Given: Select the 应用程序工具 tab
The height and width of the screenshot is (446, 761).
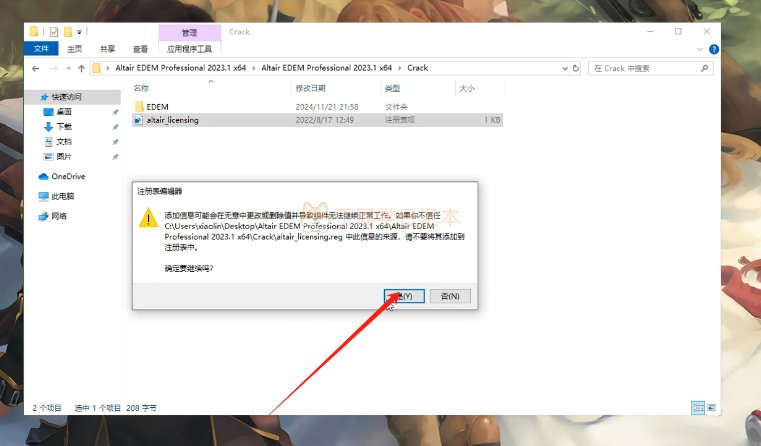Looking at the screenshot, I should click(189, 49).
